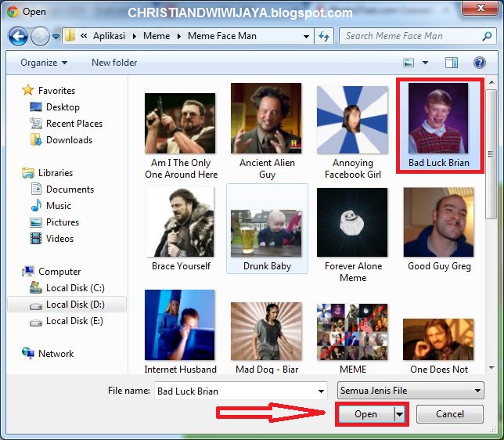
Task: Select the Mad Dog - Biar thumbnail
Action: (x=266, y=331)
